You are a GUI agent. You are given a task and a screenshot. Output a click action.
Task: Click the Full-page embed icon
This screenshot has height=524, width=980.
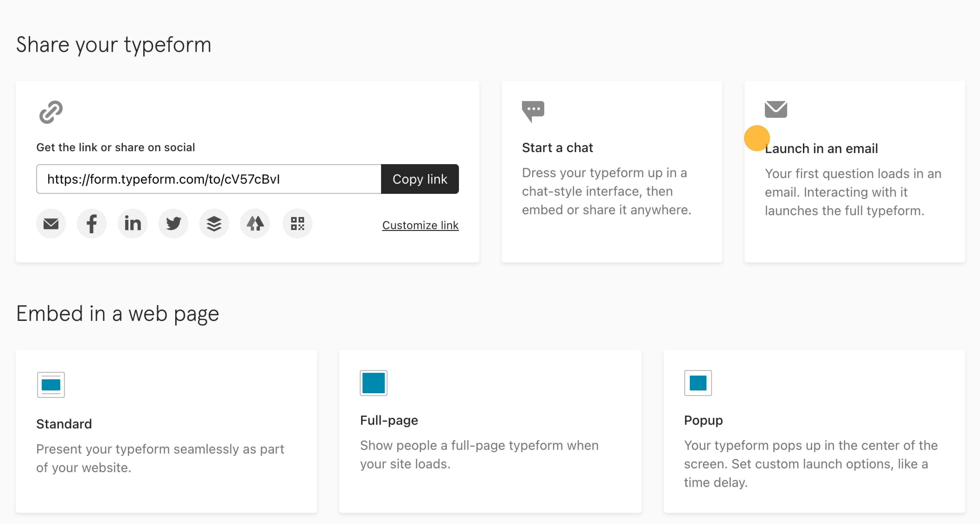[374, 383]
